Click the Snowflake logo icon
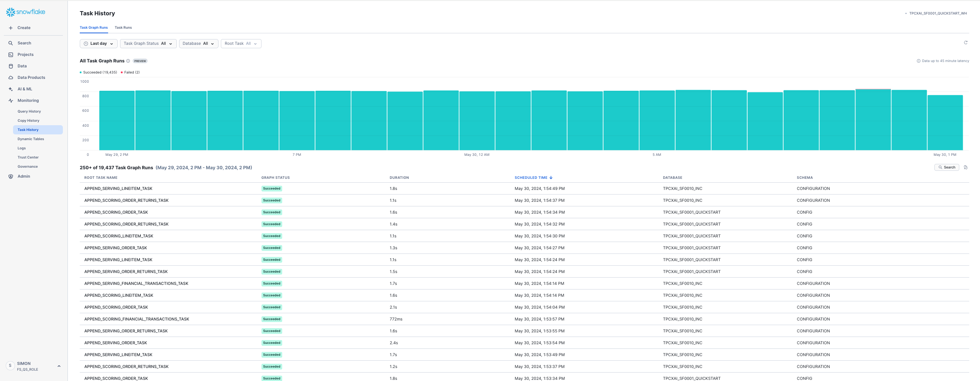The height and width of the screenshot is (381, 980). [x=10, y=12]
